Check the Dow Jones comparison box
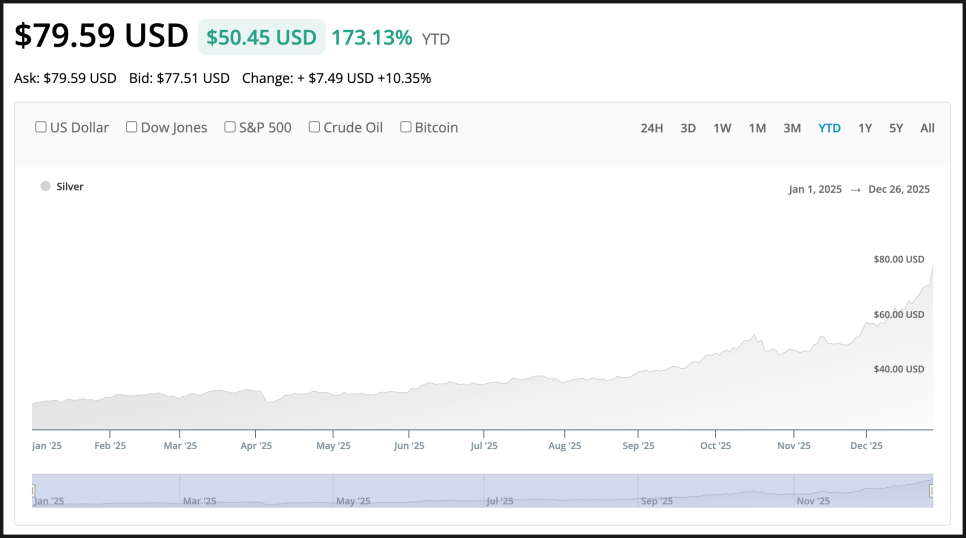966x538 pixels. (131, 127)
